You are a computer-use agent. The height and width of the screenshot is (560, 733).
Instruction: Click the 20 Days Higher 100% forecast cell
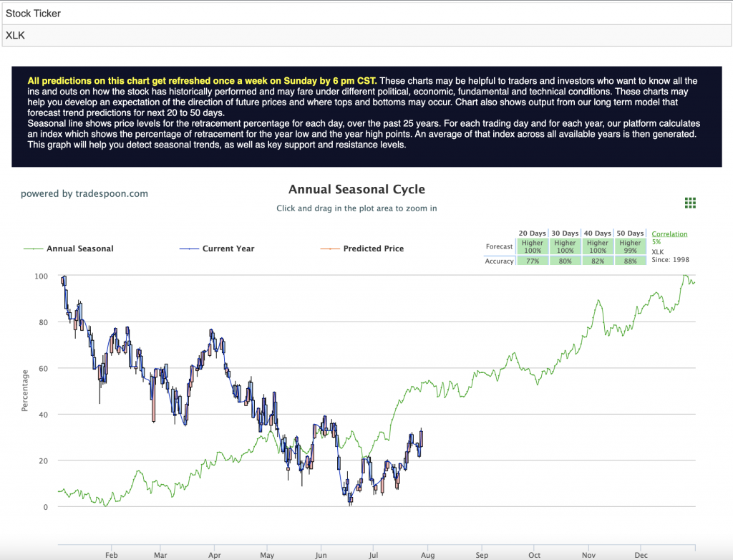pos(533,246)
